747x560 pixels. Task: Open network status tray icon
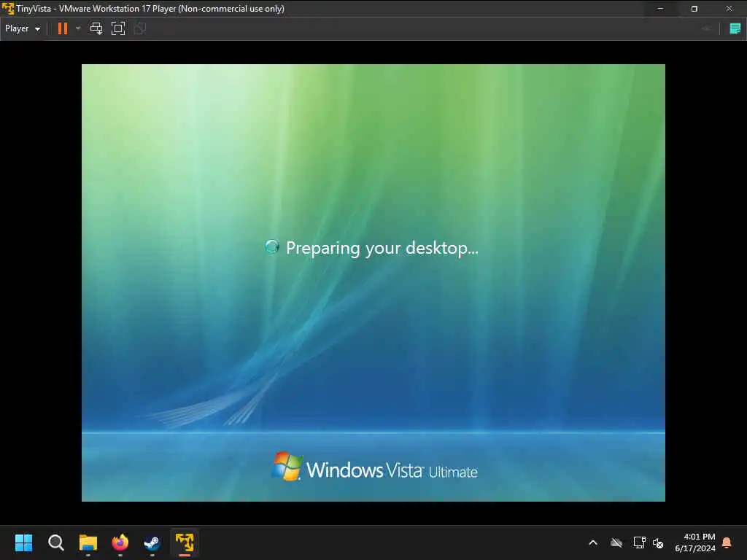[639, 542]
